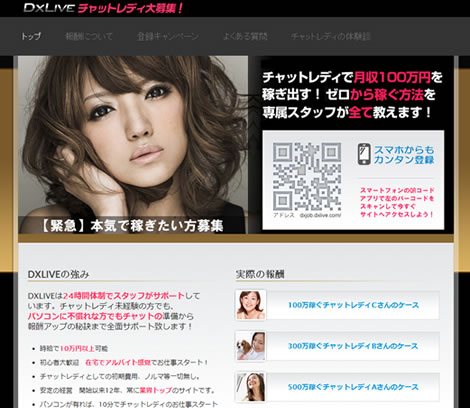Open 300万稼ぐチャットレディBさんのケース link
The height and width of the screenshot is (408, 470).
[353, 346]
